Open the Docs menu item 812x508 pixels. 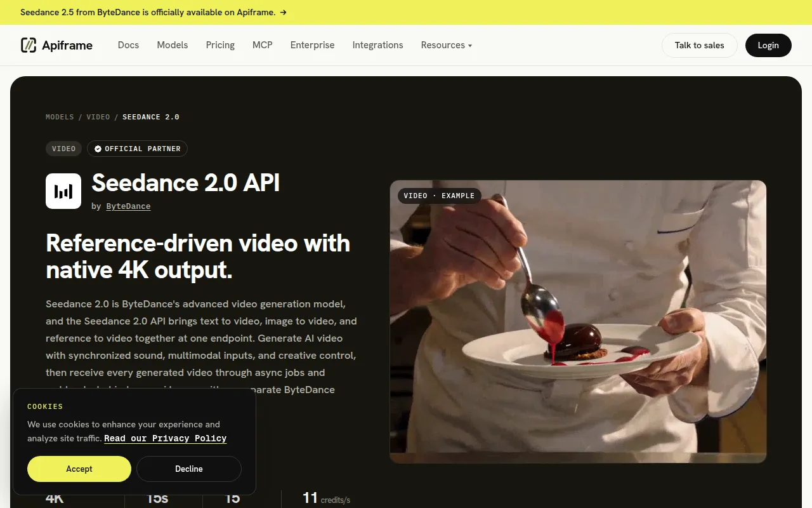click(128, 45)
